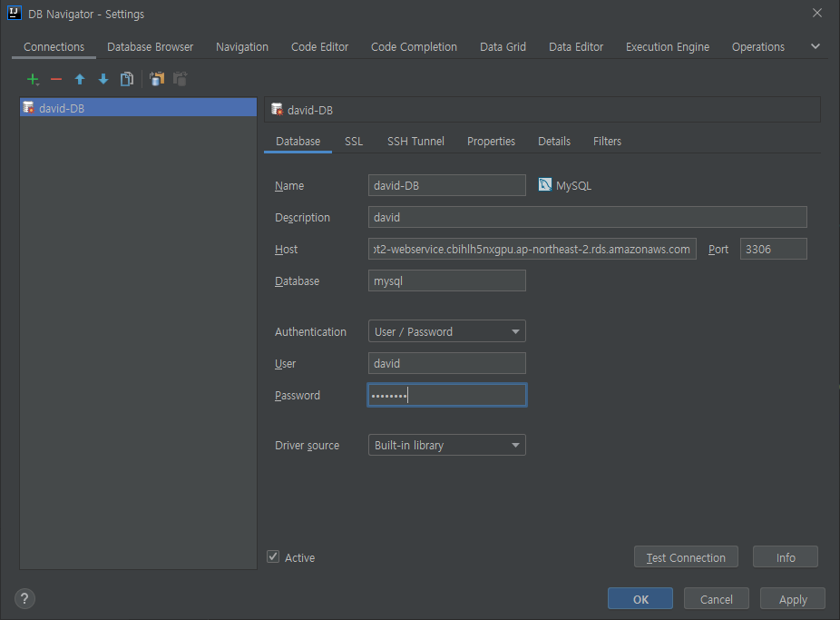This screenshot has height=620, width=840.
Task: Move connection down with blue arrow
Action: click(103, 79)
